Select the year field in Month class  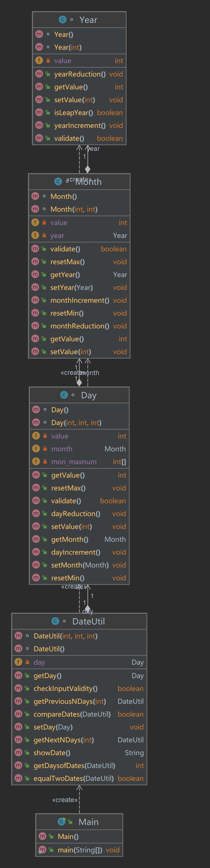[x=57, y=235]
